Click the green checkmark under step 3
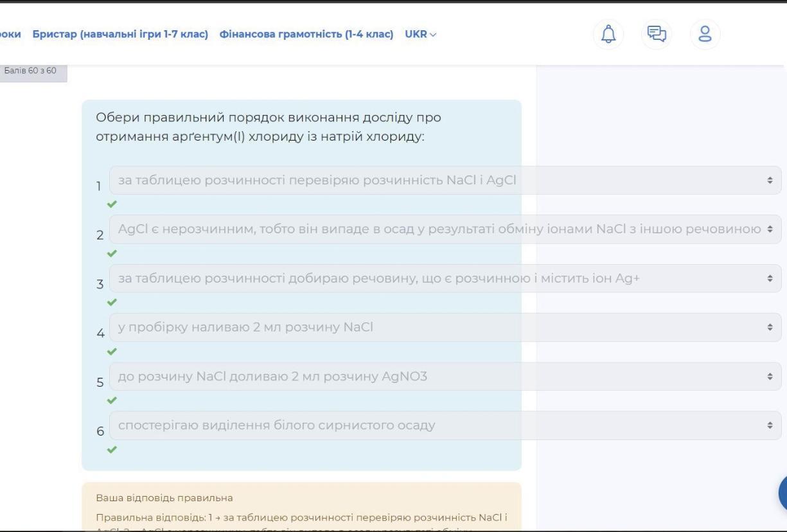Screen dimensions: 787x532 (112, 302)
